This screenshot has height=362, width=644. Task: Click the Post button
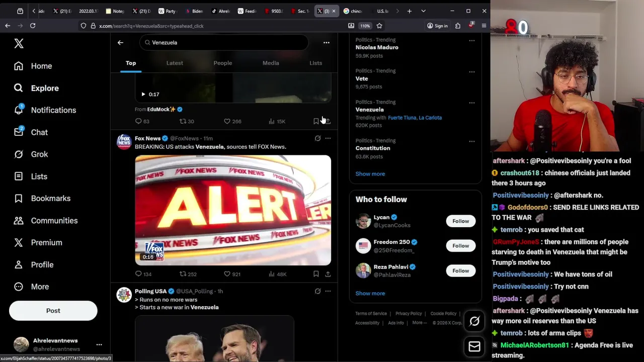coord(53,311)
